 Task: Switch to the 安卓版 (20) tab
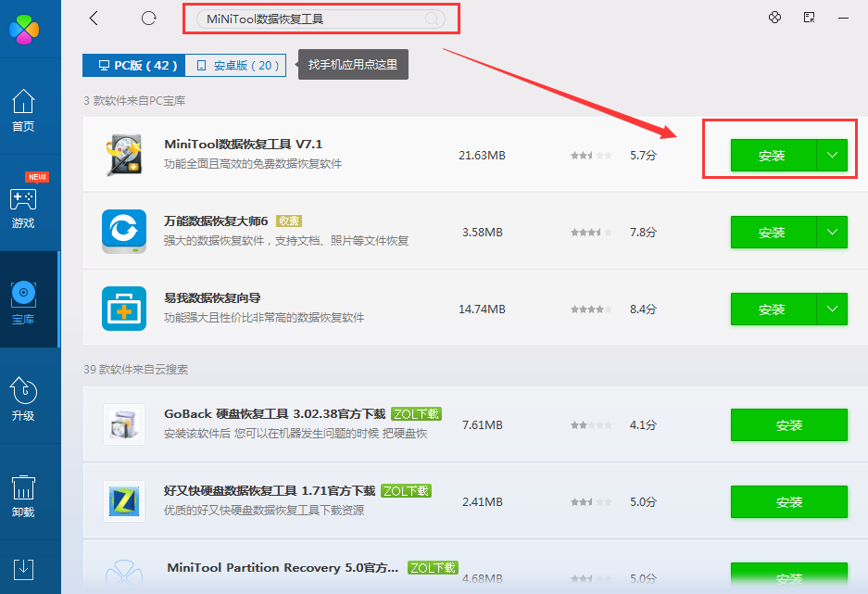[x=236, y=65]
